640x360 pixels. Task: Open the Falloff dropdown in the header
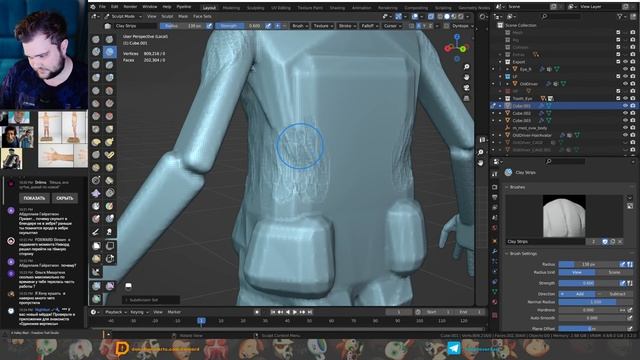(x=370, y=26)
